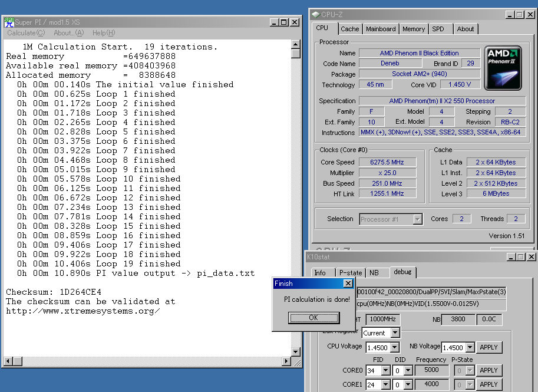Click the Checksum: 1D264CE4 line
Viewport: 538px width, 392px height.
(x=54, y=292)
